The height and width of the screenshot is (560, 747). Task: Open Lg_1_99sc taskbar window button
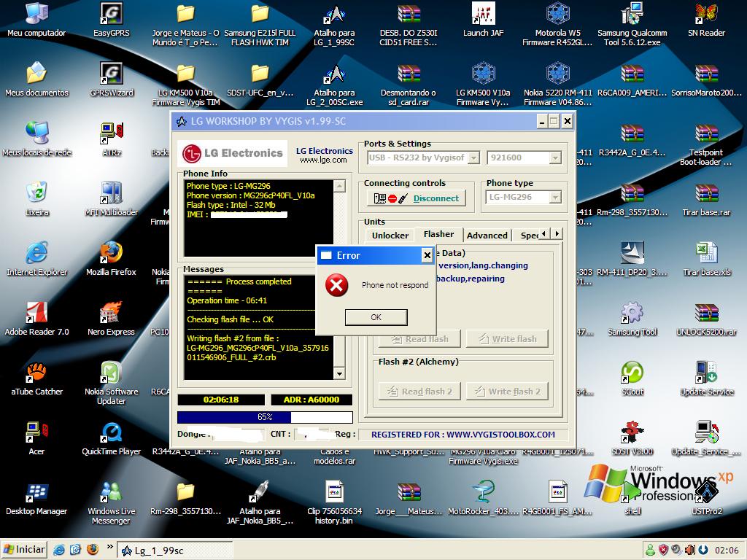[174, 551]
